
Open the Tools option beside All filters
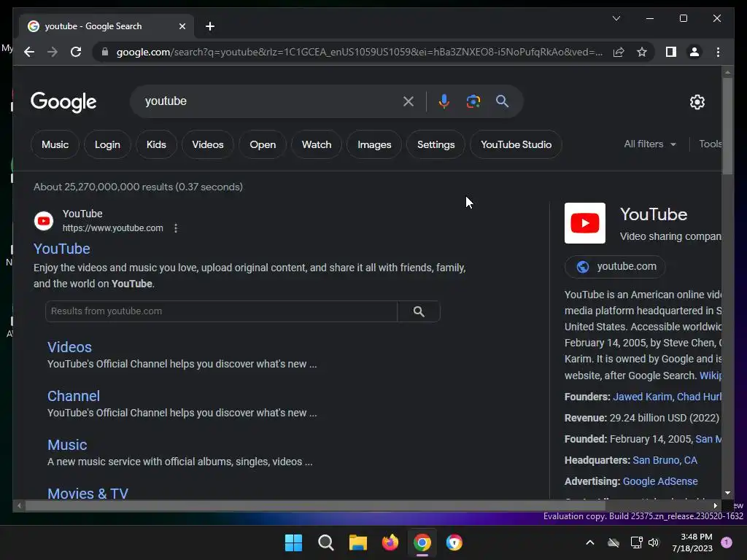pyautogui.click(x=710, y=144)
